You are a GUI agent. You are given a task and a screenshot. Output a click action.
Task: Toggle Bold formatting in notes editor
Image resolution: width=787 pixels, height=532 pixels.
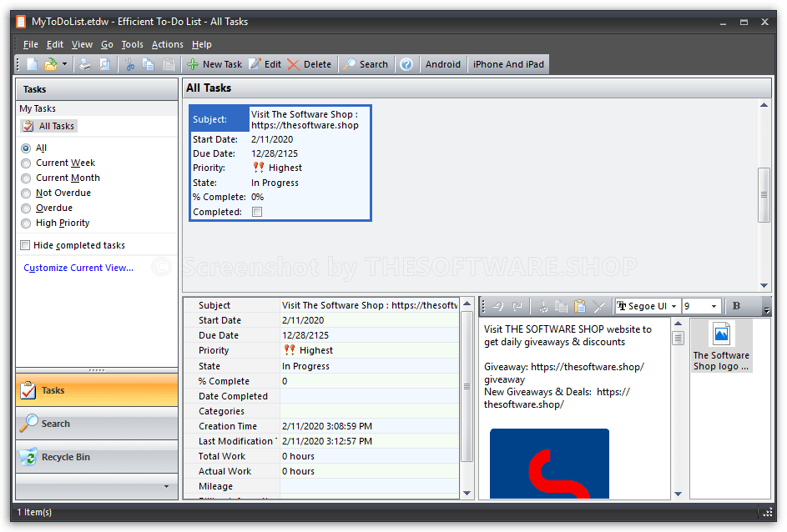click(x=737, y=306)
